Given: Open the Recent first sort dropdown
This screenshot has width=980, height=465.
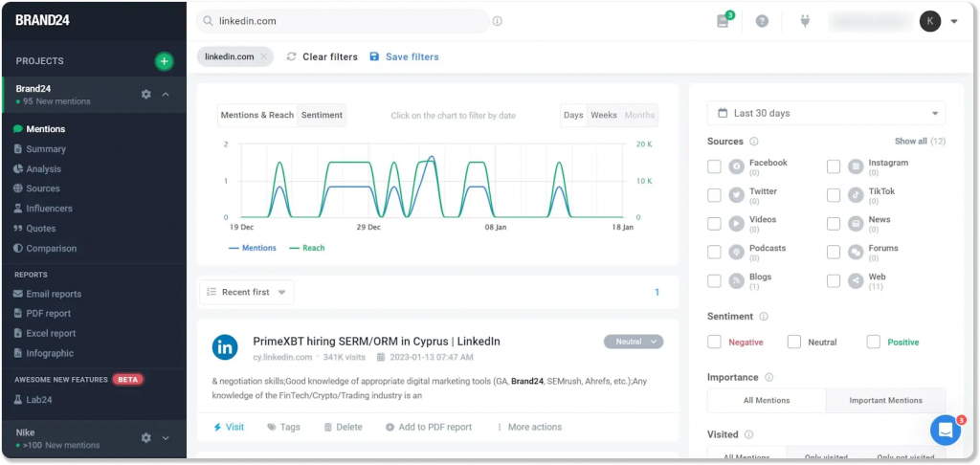Looking at the screenshot, I should tap(246, 293).
